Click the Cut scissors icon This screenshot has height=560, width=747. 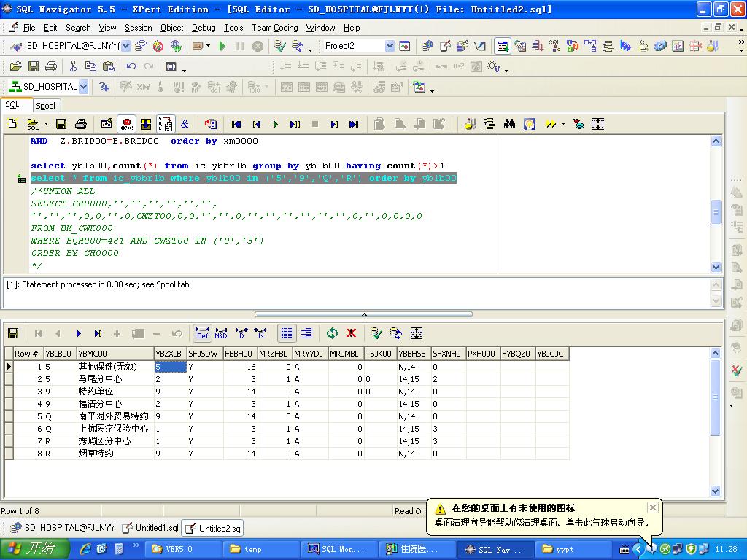73,66
